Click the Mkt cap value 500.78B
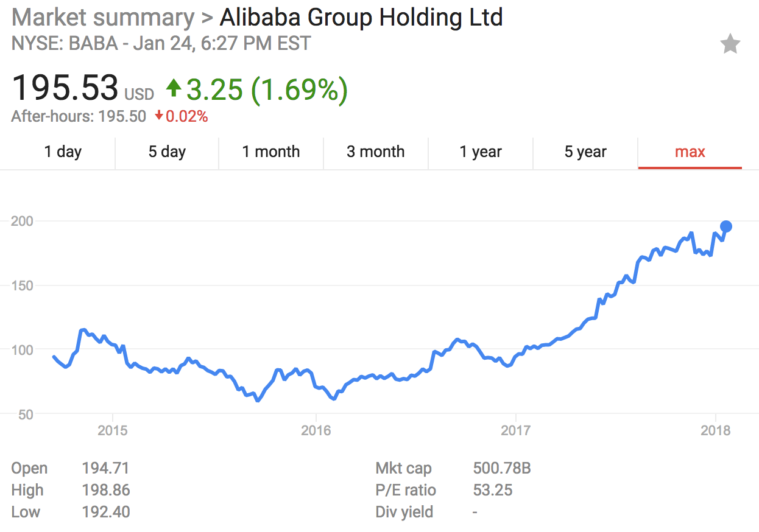Viewport: 759px width, 532px height. (502, 469)
